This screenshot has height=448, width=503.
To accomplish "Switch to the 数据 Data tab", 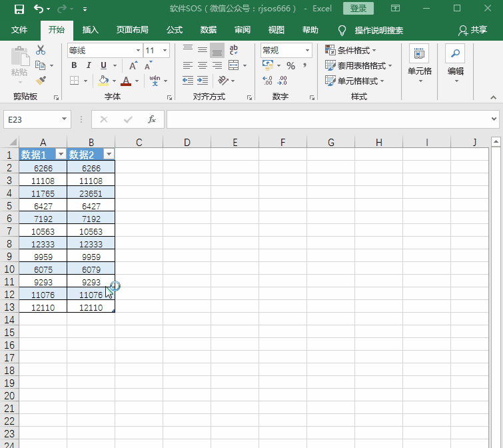I will (209, 30).
